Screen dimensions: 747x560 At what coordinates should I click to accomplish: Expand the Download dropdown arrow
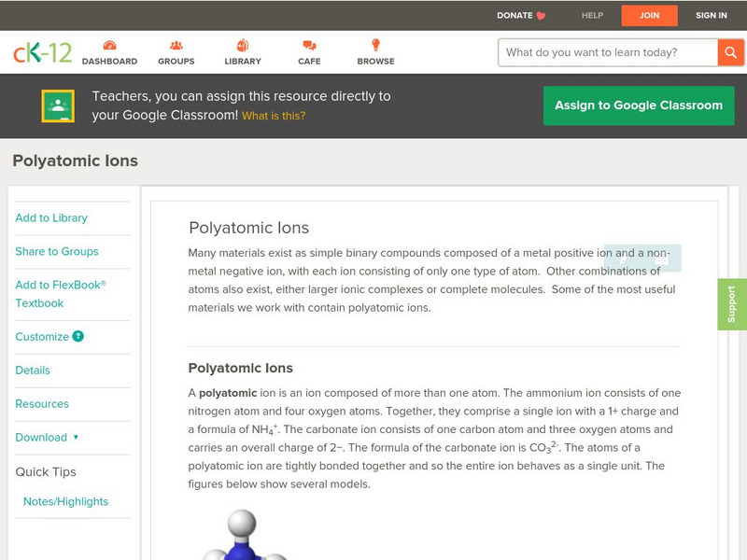pos(76,437)
